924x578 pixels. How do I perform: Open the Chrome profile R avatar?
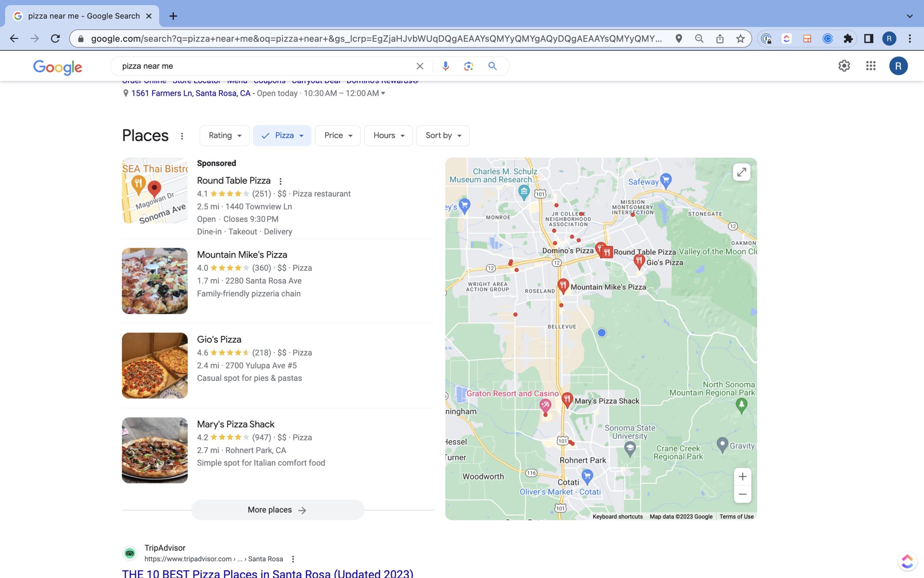[889, 39]
